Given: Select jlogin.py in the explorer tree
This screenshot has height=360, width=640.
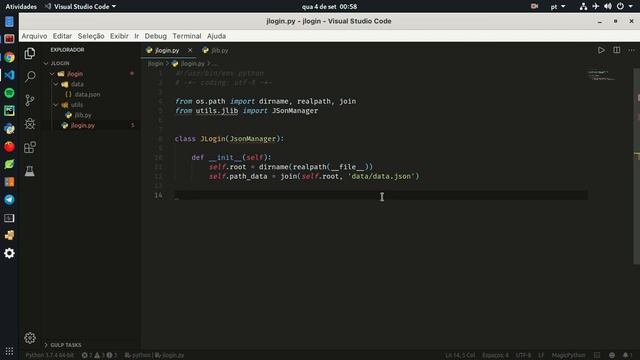Looking at the screenshot, I should click(x=82, y=125).
